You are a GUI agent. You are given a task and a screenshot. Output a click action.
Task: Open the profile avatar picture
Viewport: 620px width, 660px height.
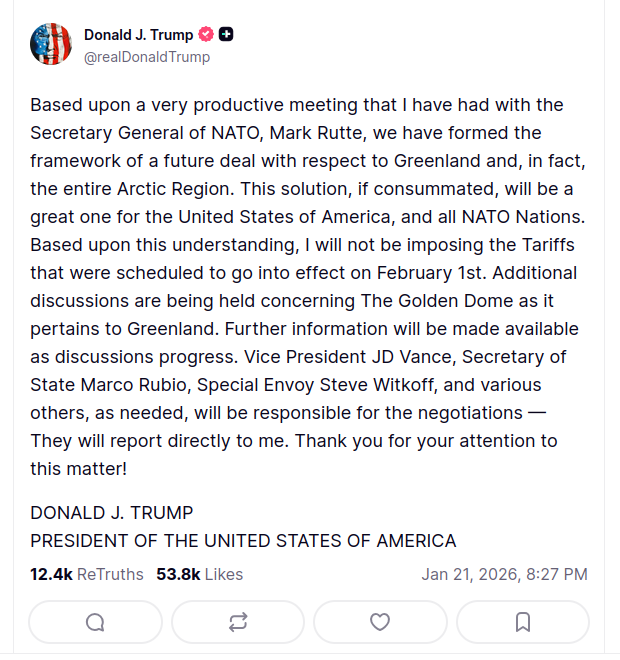click(x=51, y=45)
